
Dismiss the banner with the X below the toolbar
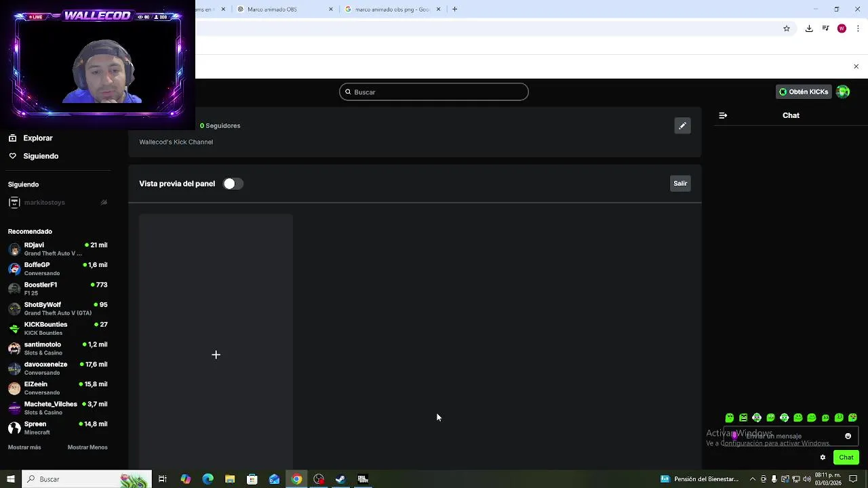(856, 66)
